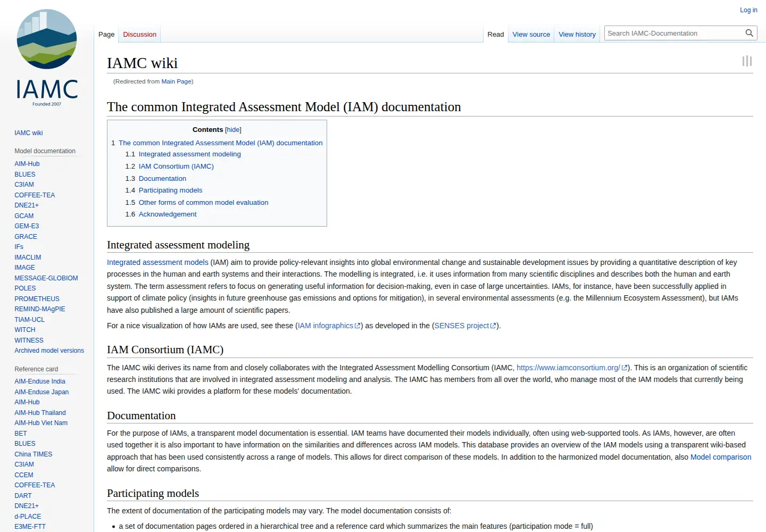
Task: Open the DNE21+ model documentation link
Action: pos(27,205)
